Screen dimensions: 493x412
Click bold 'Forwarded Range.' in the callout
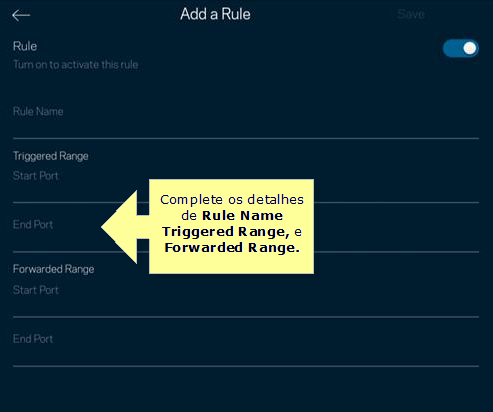(232, 248)
